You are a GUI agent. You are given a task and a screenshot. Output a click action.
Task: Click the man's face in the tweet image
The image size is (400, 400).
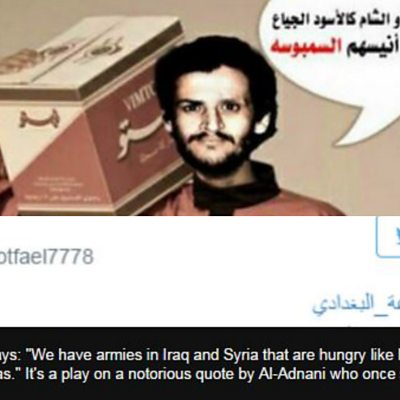tap(211, 118)
